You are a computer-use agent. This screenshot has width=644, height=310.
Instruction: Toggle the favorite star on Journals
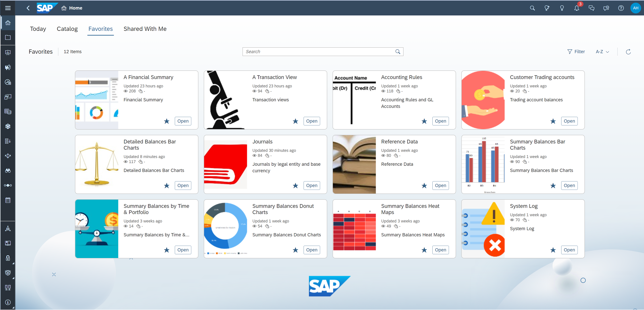click(x=296, y=186)
